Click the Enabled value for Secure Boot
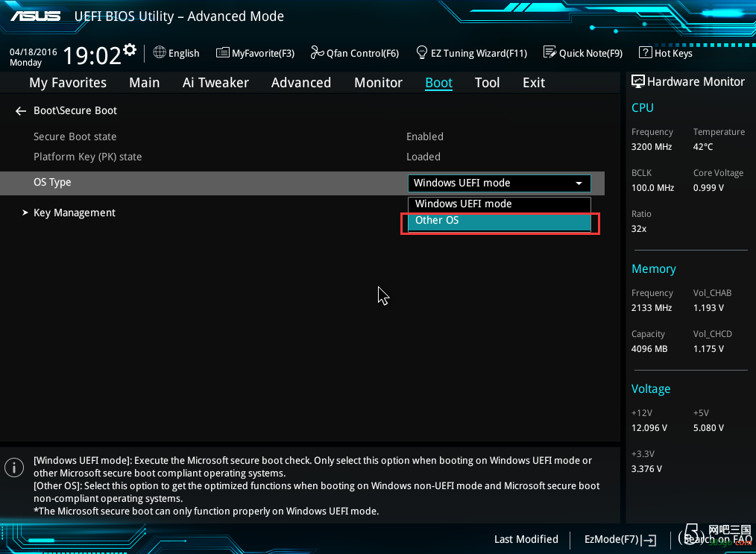The image size is (756, 554). click(x=425, y=136)
